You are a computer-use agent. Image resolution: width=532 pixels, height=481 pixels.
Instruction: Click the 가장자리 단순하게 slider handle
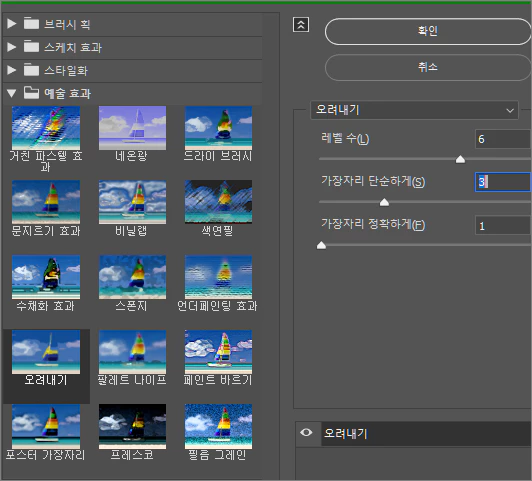(x=384, y=202)
